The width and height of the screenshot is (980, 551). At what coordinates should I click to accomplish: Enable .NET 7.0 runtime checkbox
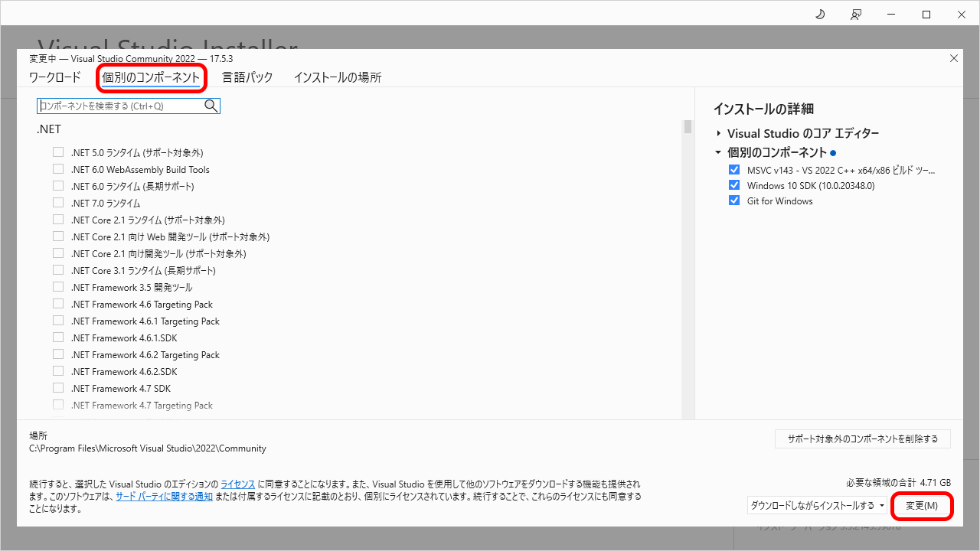click(x=58, y=203)
